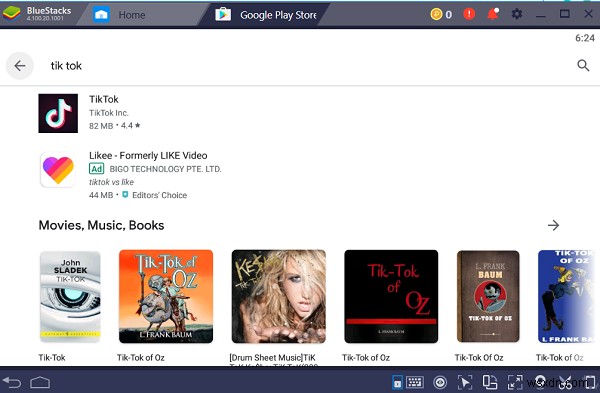Open orange Tik-Tok of Oz cover
The width and height of the screenshot is (600, 393).
pyautogui.click(x=166, y=297)
